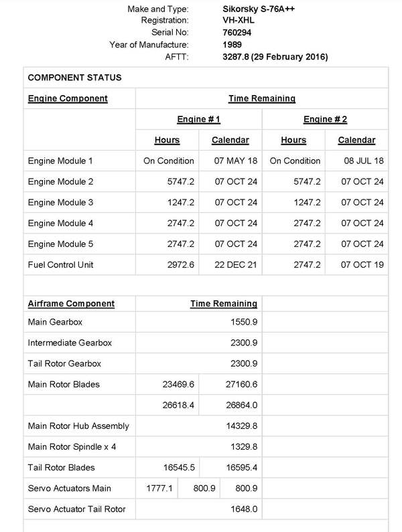Click the 2972.6 hours value

[181, 265]
